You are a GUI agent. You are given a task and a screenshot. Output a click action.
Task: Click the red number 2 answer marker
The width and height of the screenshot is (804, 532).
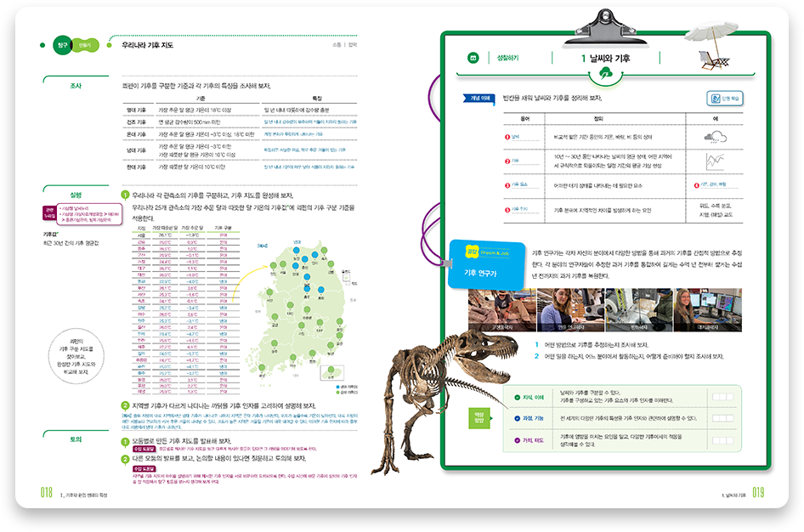pos(507,161)
